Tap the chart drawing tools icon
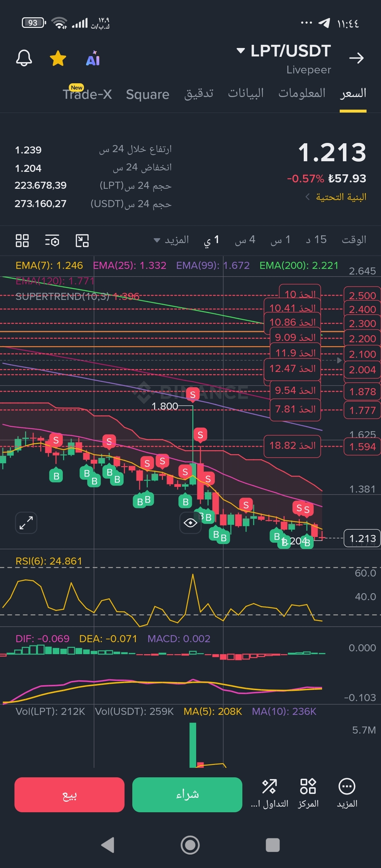The width and height of the screenshot is (381, 868). (82, 241)
